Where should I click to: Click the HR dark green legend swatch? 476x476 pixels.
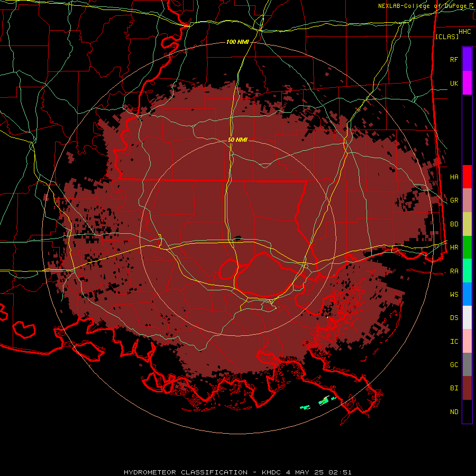pos(467,248)
